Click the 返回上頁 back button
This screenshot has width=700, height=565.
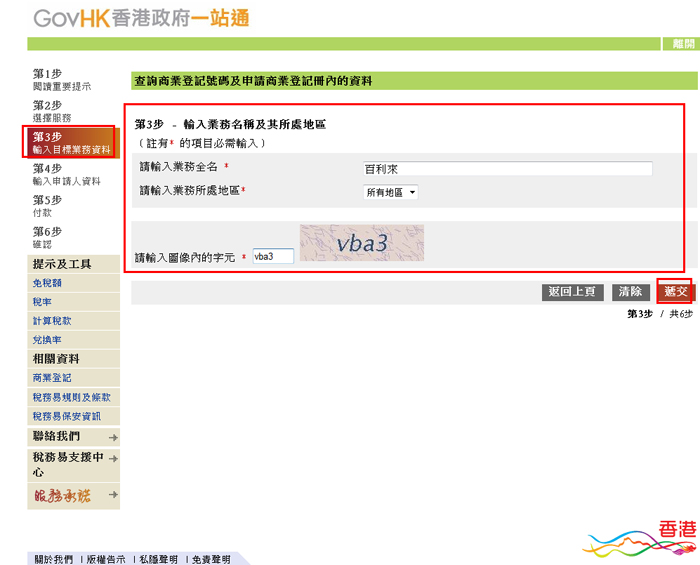[x=572, y=292]
